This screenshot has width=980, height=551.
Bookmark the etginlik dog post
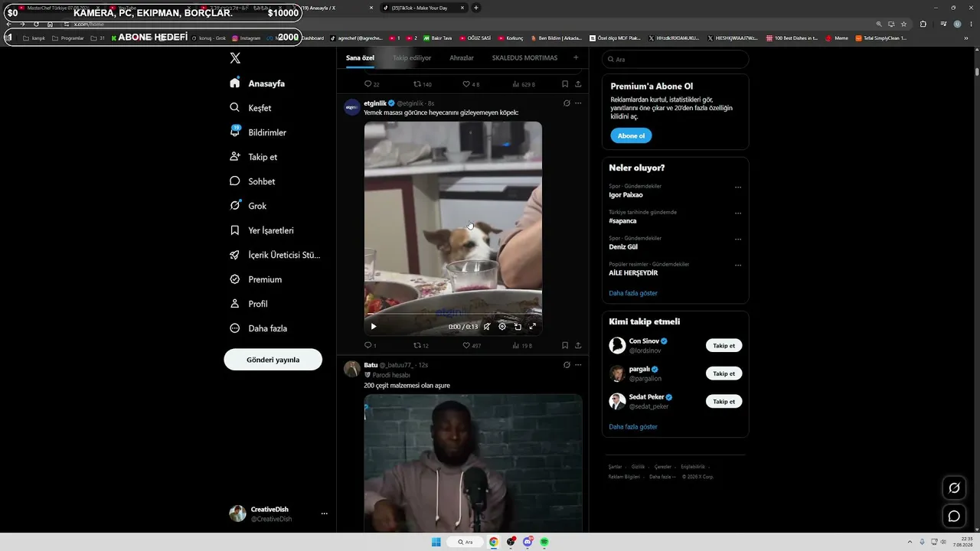pyautogui.click(x=565, y=346)
